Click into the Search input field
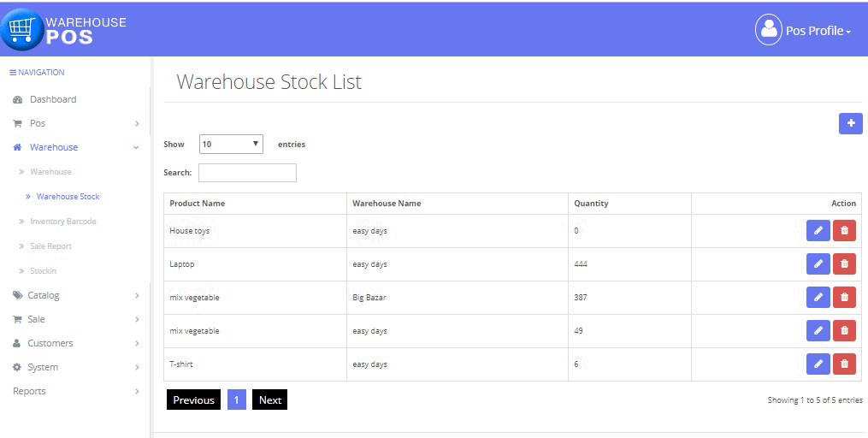 pyautogui.click(x=247, y=173)
